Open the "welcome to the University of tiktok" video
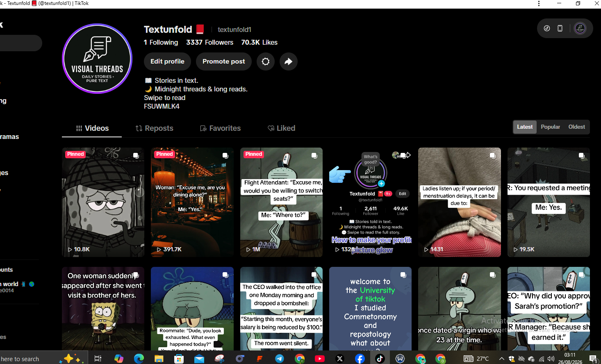This screenshot has height=364, width=601. click(x=371, y=309)
